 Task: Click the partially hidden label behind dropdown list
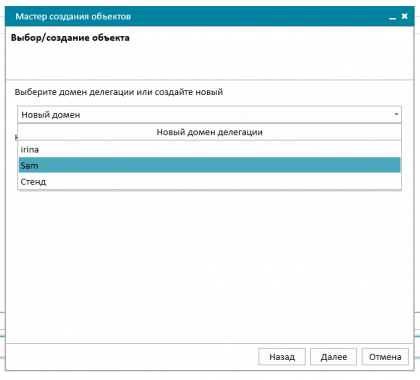16,137
